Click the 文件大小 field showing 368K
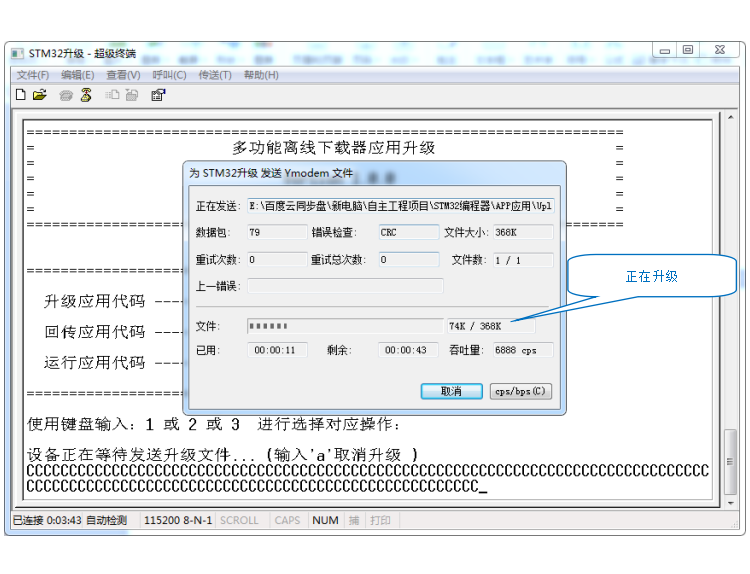The width and height of the screenshot is (750, 574). pyautogui.click(x=523, y=232)
